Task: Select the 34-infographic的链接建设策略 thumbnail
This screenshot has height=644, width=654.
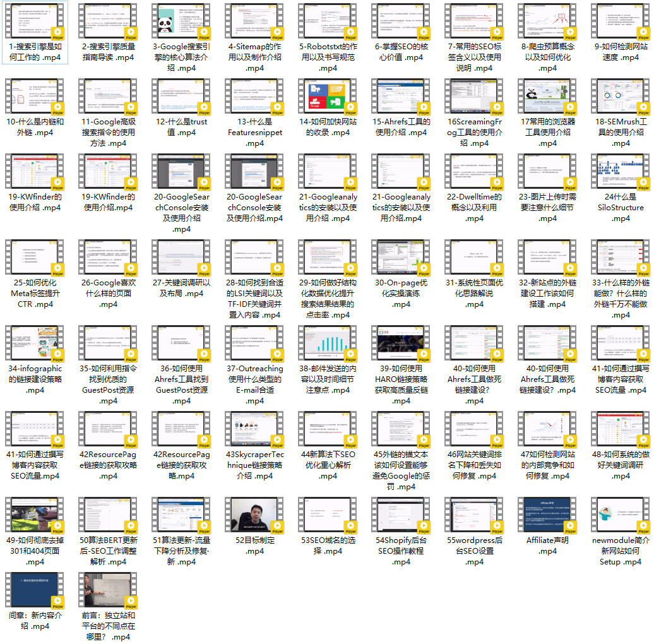Action: pos(35,343)
